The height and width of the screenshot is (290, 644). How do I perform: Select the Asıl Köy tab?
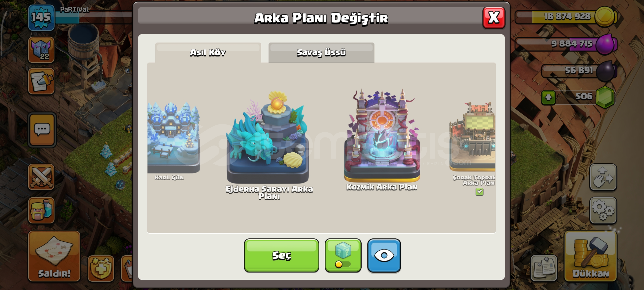click(x=208, y=53)
